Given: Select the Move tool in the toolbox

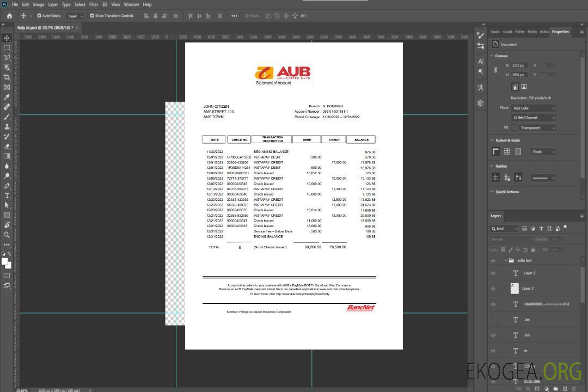Looking at the screenshot, I should [7, 38].
